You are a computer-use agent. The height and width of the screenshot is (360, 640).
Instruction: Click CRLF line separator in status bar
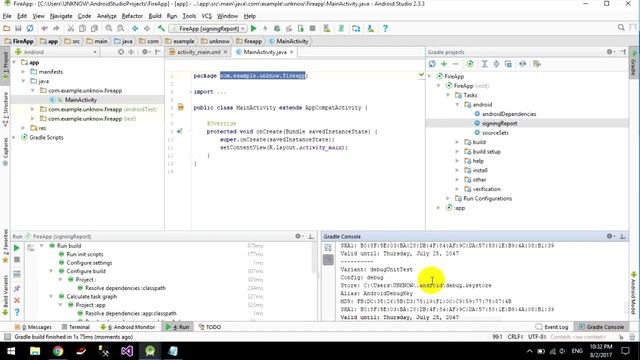pyautogui.click(x=515, y=337)
